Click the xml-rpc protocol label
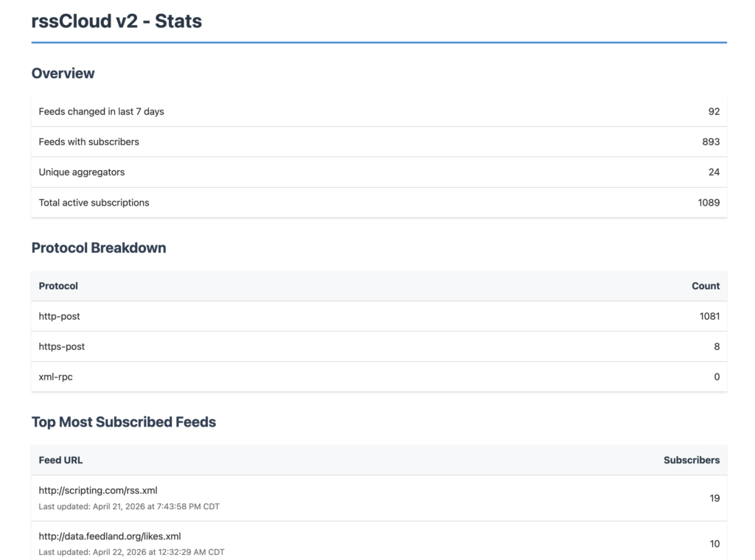The image size is (755, 560). (x=56, y=377)
